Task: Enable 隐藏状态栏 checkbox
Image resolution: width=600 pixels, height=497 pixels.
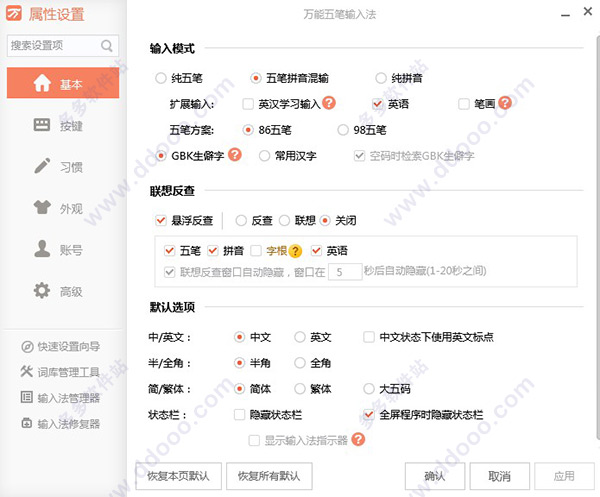Action: 240,414
